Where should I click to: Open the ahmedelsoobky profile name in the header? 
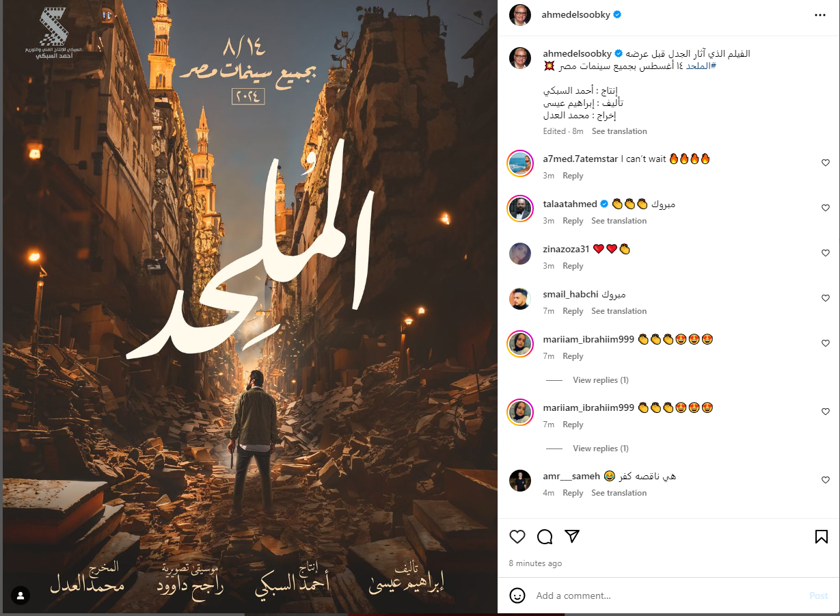click(576, 14)
